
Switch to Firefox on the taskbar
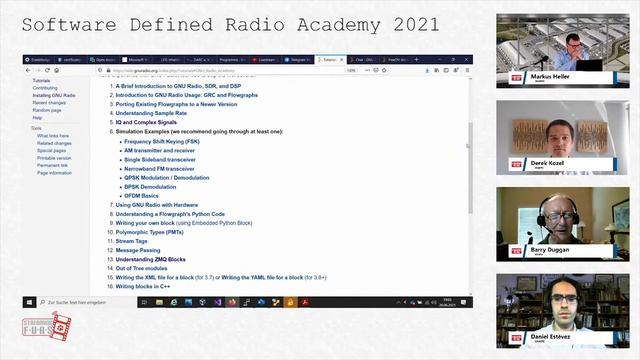(x=232, y=302)
